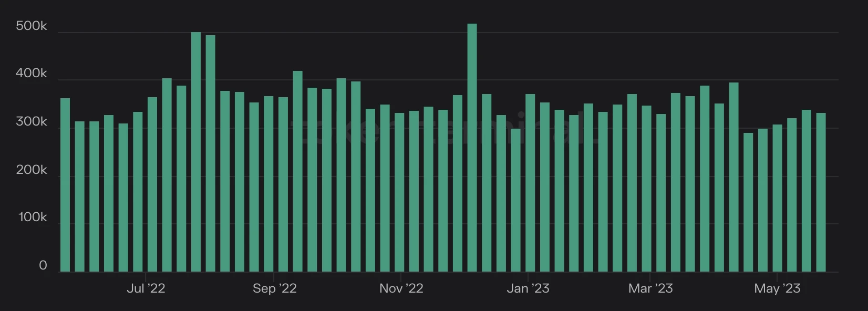Click the 100k y-axis label

coord(33,217)
